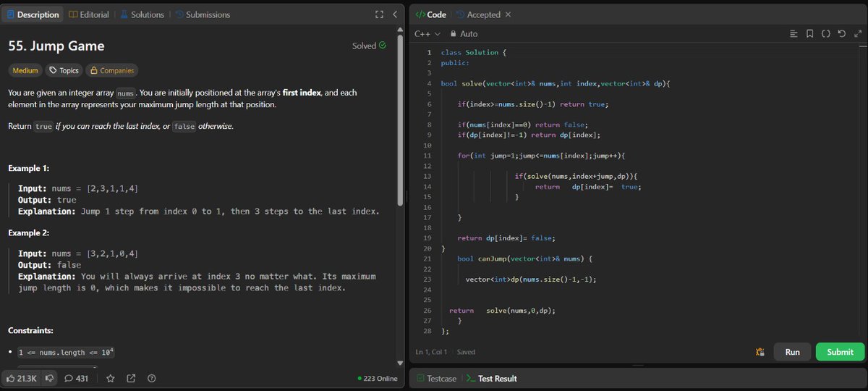Click the nums.length constraint text
Viewport: 868px width, 391px height.
coord(67,353)
